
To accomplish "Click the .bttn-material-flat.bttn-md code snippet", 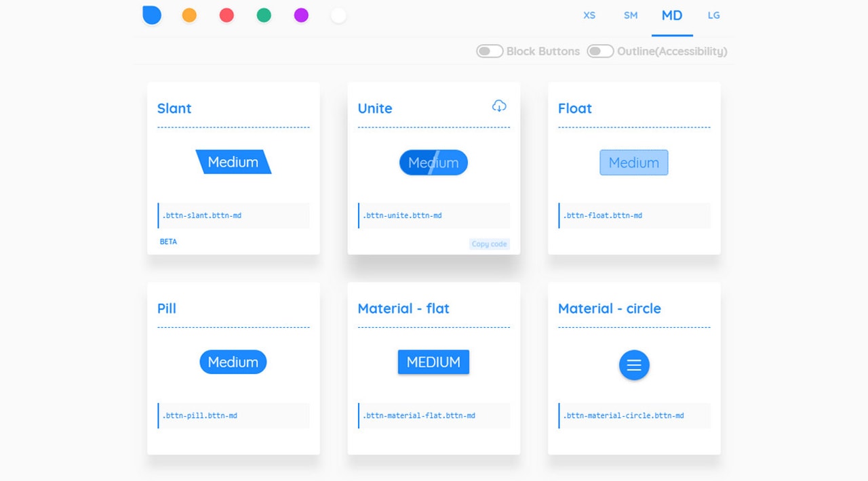I will (x=419, y=415).
